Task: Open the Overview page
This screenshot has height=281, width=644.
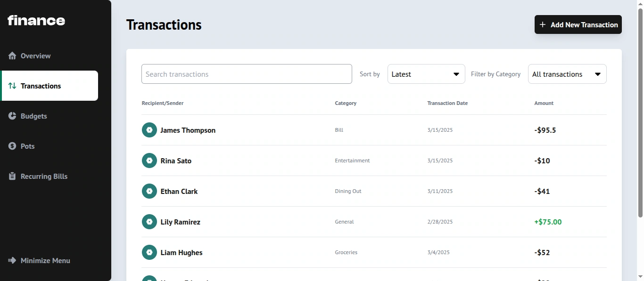Action: tap(50, 56)
